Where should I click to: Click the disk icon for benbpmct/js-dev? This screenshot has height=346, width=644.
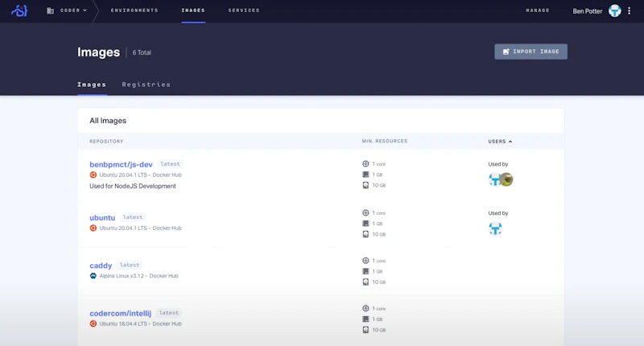click(x=365, y=185)
